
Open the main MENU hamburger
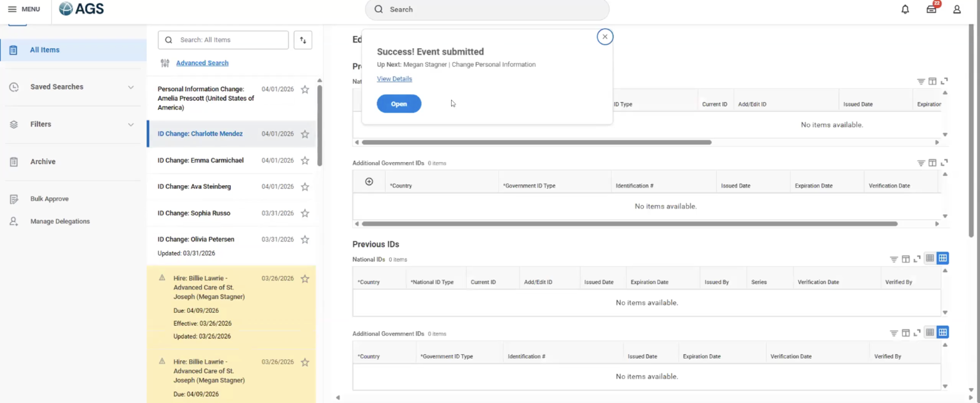coord(24,9)
